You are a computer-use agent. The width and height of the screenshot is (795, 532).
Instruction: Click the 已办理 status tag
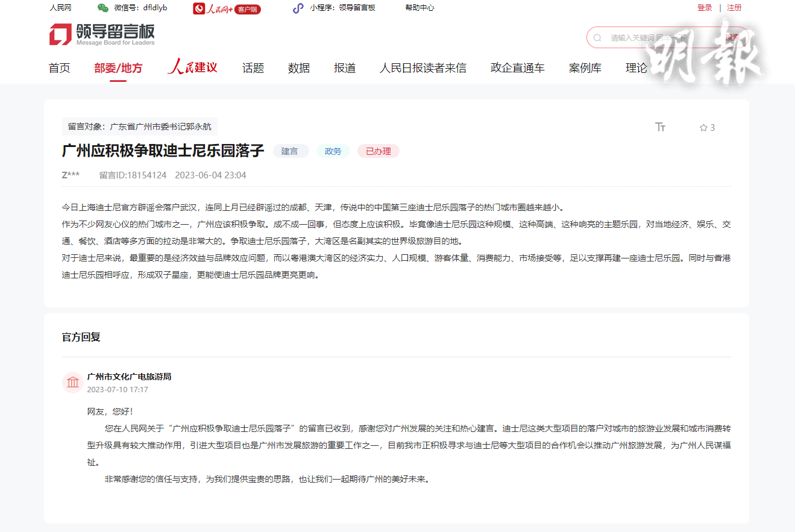(x=378, y=151)
